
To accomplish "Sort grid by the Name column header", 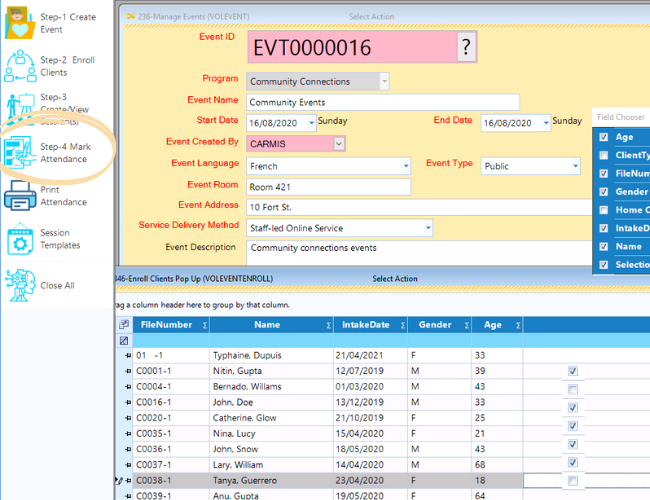I will click(x=266, y=324).
